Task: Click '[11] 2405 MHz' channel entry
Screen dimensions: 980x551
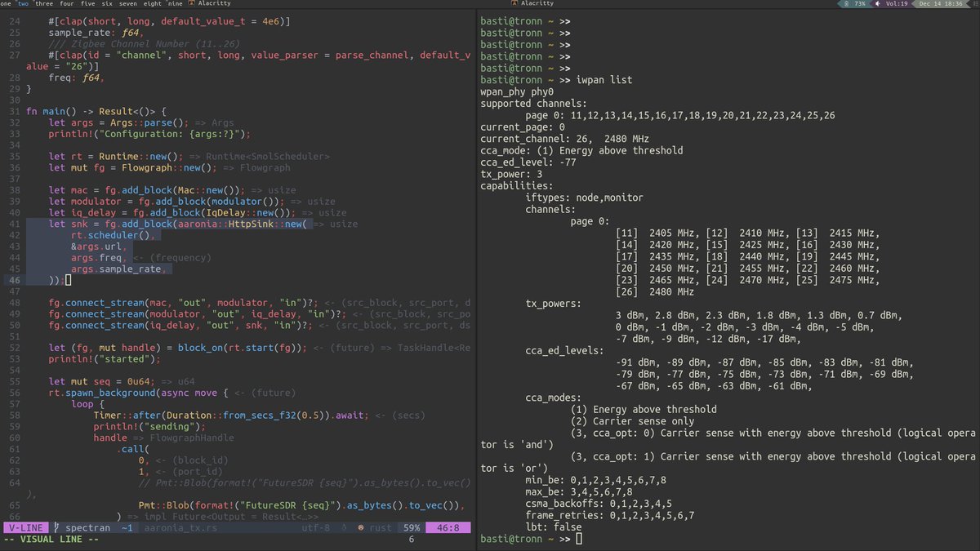Action: 657,233
